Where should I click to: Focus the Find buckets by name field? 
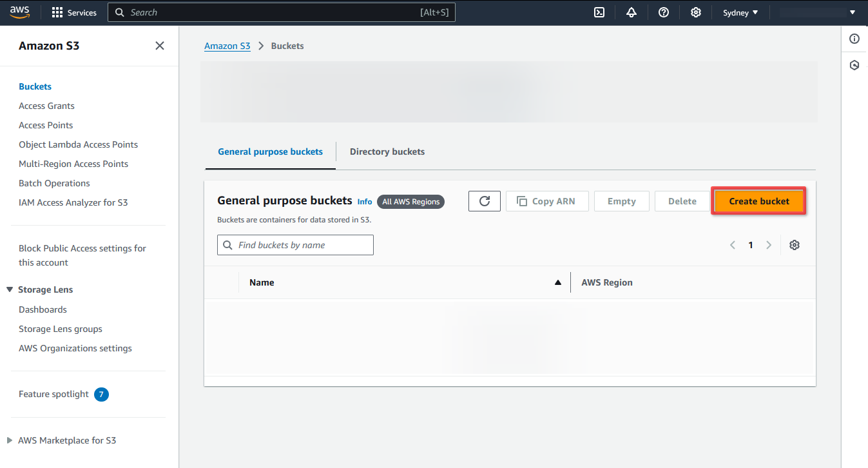pos(295,245)
